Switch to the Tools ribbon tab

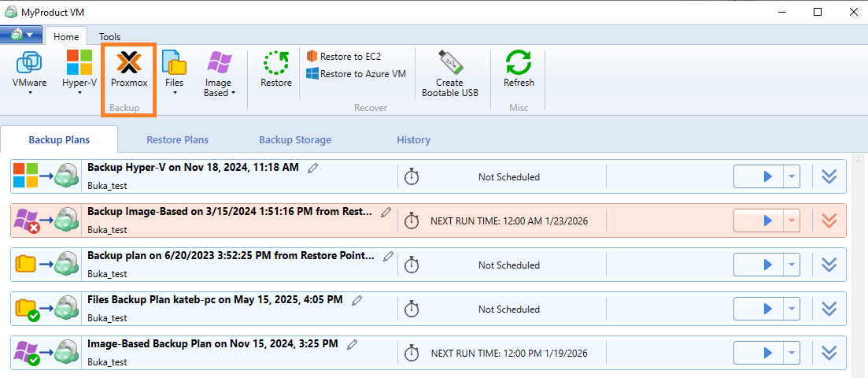click(109, 36)
